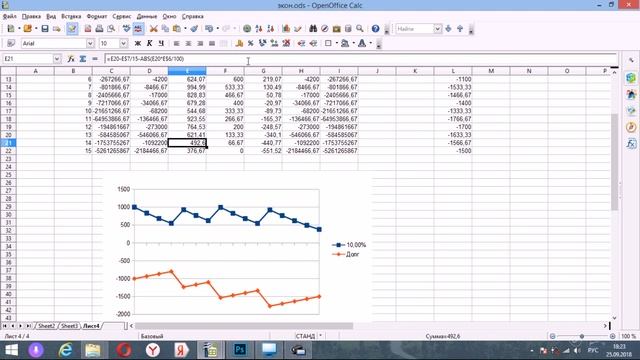Click Find Next down-arrow icon
The width and height of the screenshot is (640, 360).
coord(449,29)
